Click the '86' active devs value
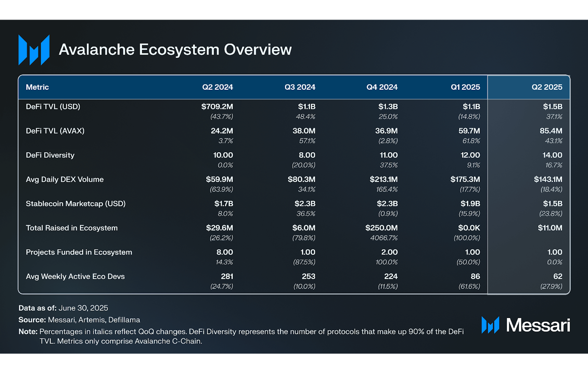 [475, 276]
